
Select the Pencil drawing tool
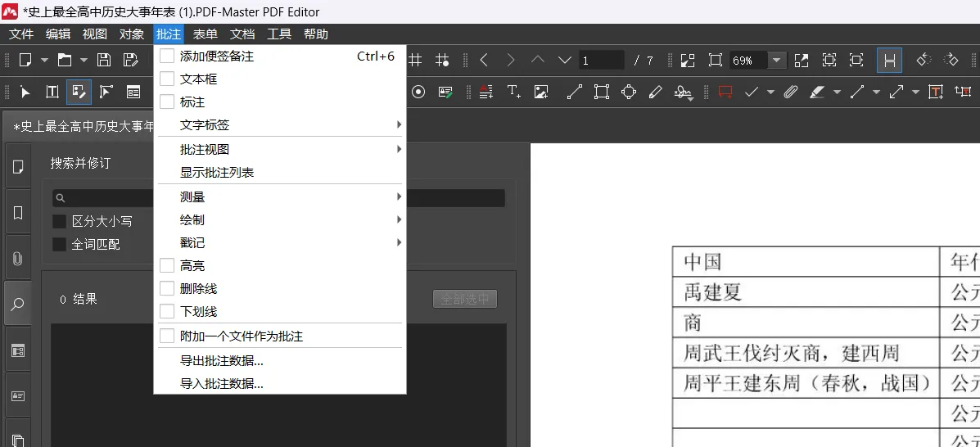point(655,92)
